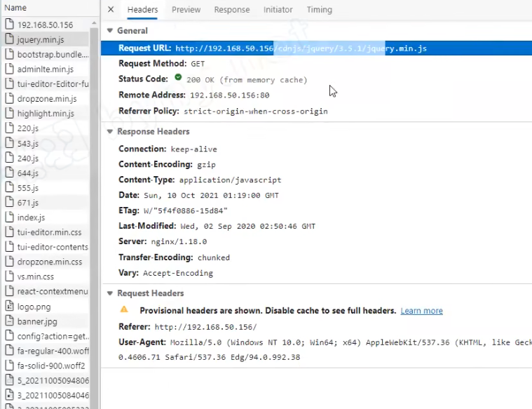Click the dropzone.min.js file icon
The height and width of the screenshot is (409, 532).
coord(10,98)
